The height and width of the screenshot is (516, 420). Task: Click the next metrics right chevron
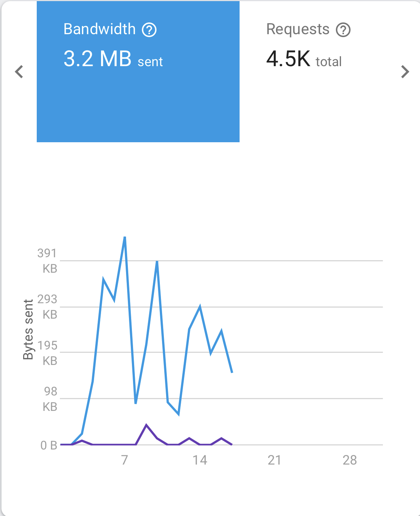click(x=405, y=72)
